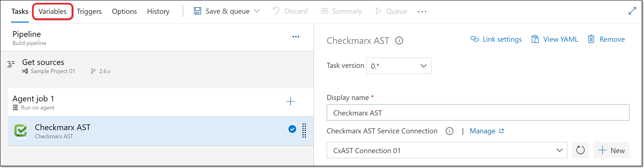Expand the Save & queue dropdown arrow

[x=257, y=11]
